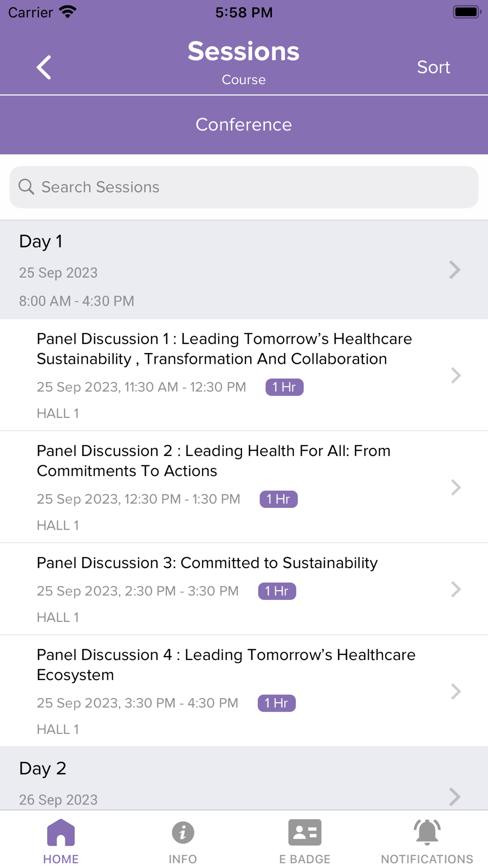Viewport: 488px width, 868px height.
Task: Click the search magnifier icon
Action: tap(26, 187)
